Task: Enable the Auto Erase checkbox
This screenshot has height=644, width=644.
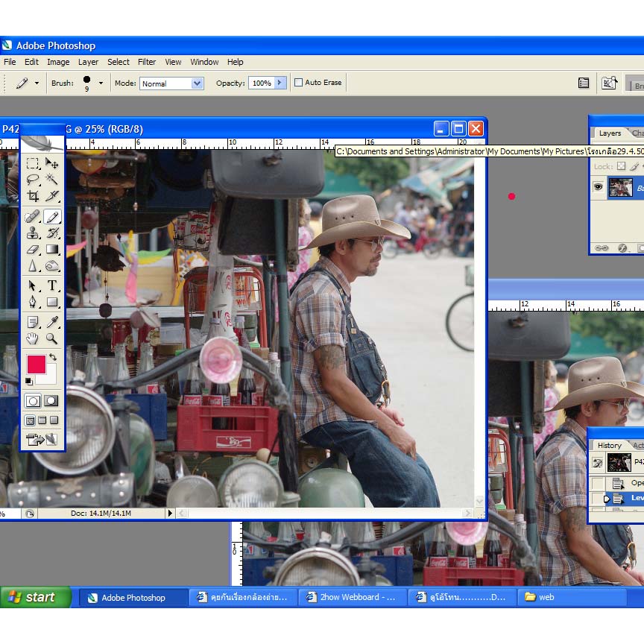Action: 299,83
